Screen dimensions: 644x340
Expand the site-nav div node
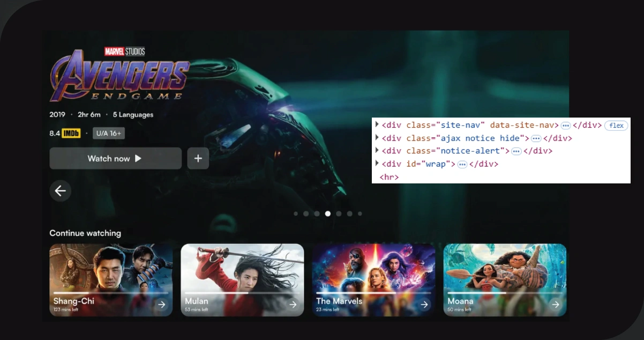point(377,125)
